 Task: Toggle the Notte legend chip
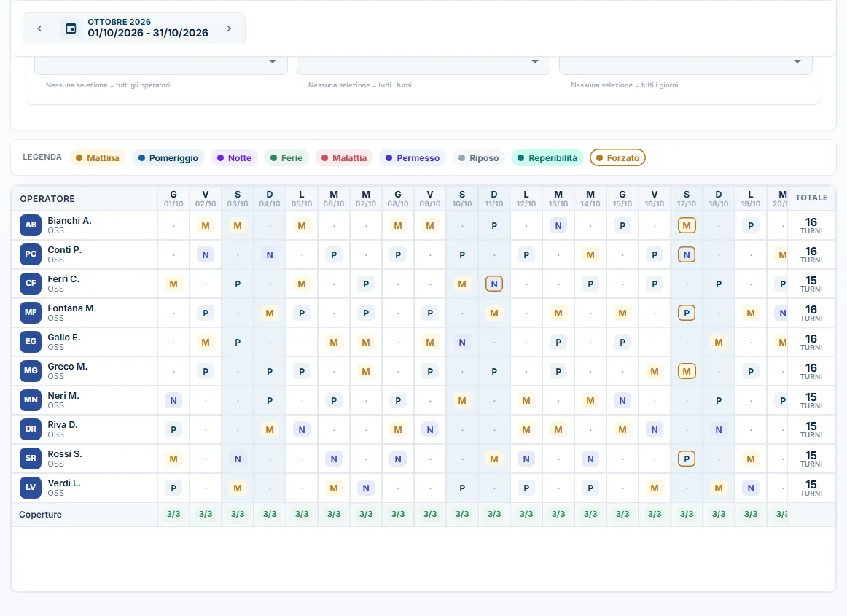[x=234, y=157]
